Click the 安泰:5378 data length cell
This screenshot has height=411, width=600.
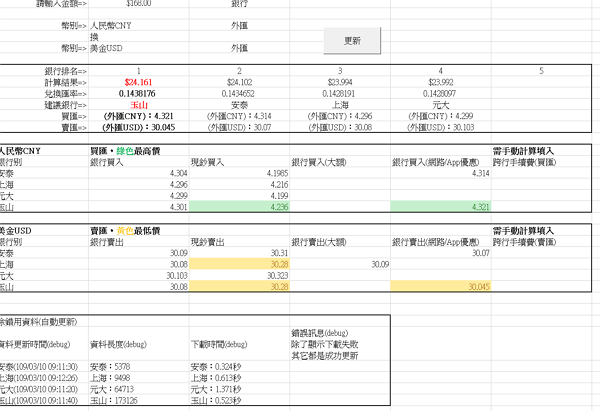pos(139,367)
